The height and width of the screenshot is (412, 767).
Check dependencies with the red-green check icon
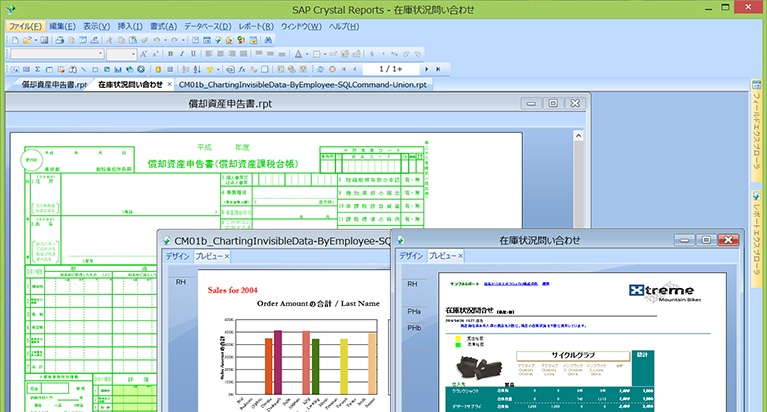[x=241, y=40]
